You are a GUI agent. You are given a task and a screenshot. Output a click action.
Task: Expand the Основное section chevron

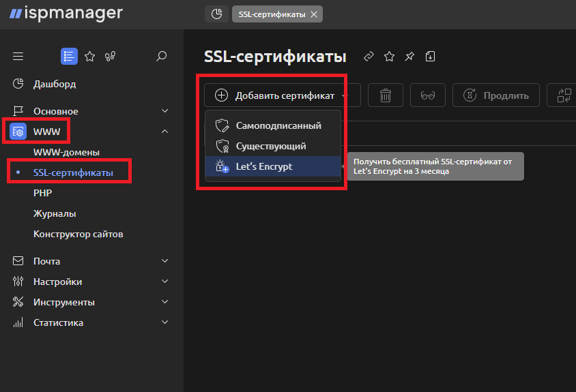[165, 111]
